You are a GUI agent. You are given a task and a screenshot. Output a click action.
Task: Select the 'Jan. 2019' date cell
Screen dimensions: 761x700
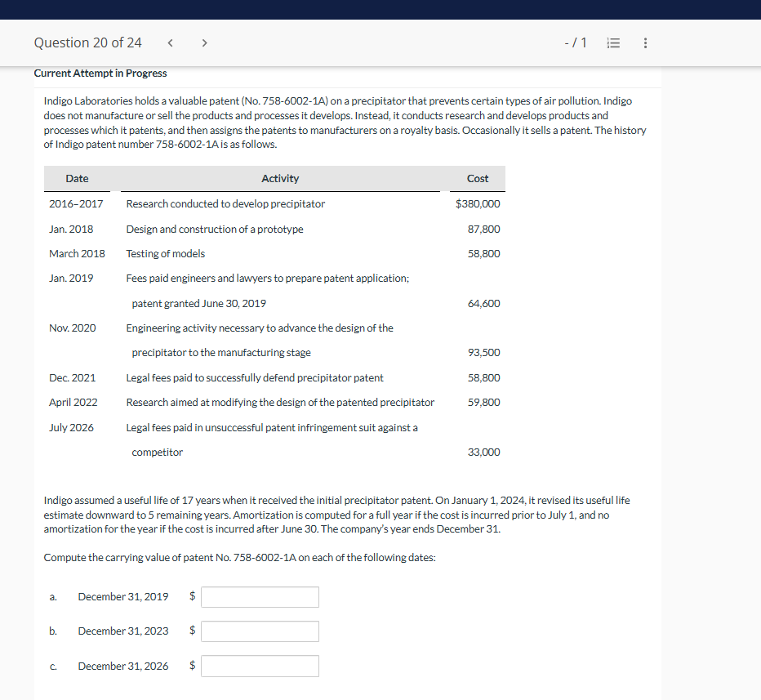coord(71,279)
